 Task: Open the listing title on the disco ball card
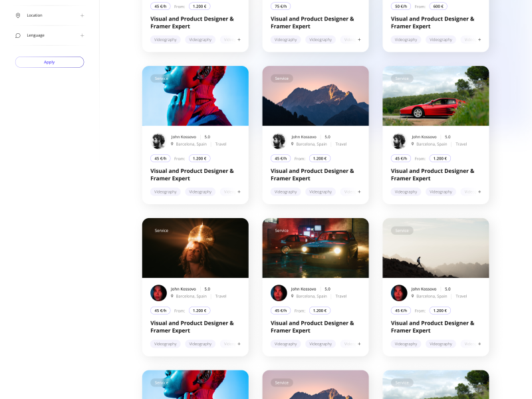(192, 327)
